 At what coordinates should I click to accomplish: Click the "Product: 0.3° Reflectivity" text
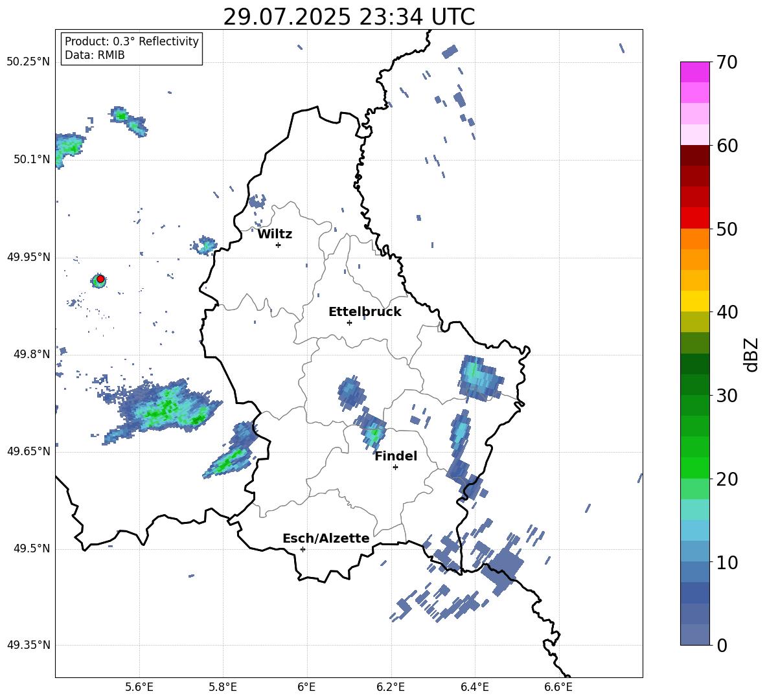point(132,41)
